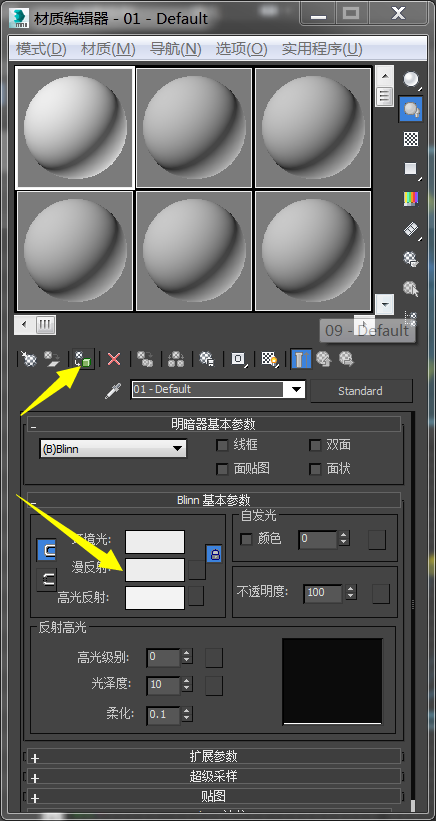Enable the 面贴图 checkbox

tap(222, 469)
